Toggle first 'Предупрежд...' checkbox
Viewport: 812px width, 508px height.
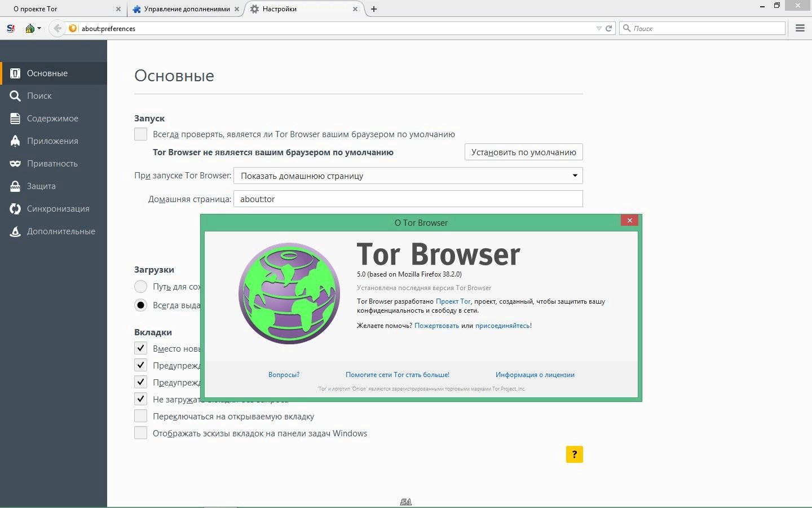(x=140, y=365)
